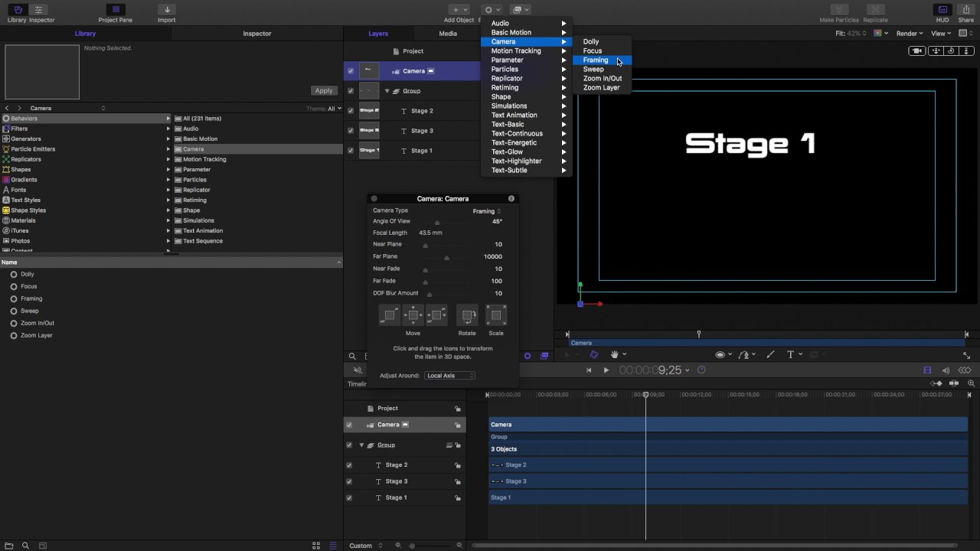Click the timeline zoom-to-fit magnifier icon
Image resolution: width=980 pixels, height=551 pixels.
(x=971, y=383)
